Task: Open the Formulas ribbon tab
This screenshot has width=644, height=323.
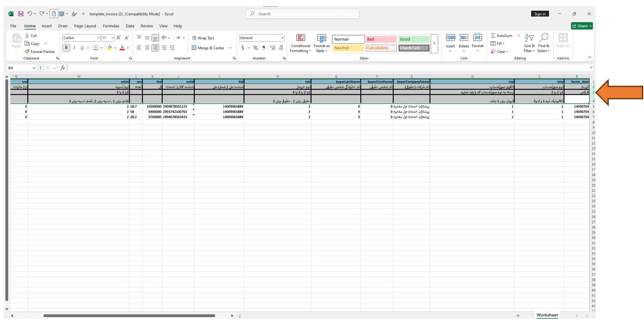Action: point(111,26)
